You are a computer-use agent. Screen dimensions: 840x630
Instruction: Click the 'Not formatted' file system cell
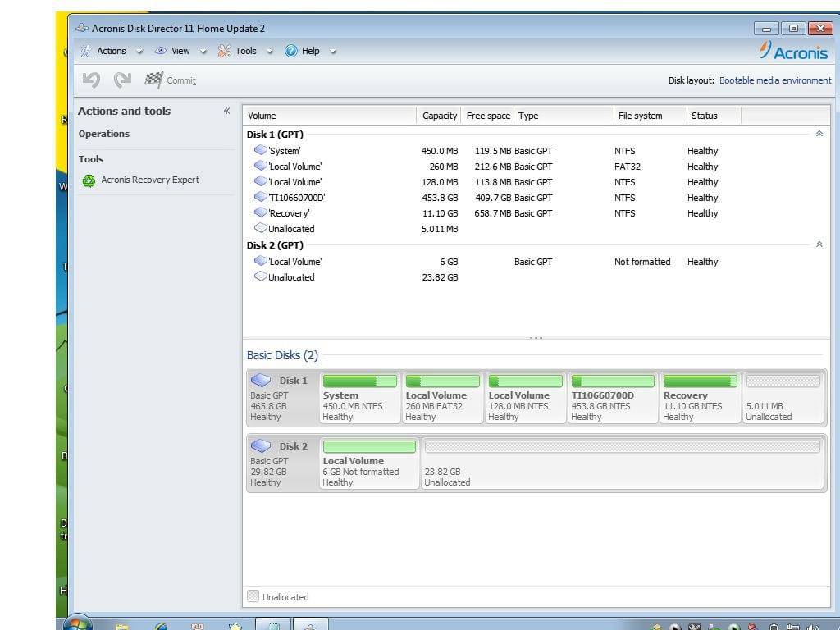(642, 262)
